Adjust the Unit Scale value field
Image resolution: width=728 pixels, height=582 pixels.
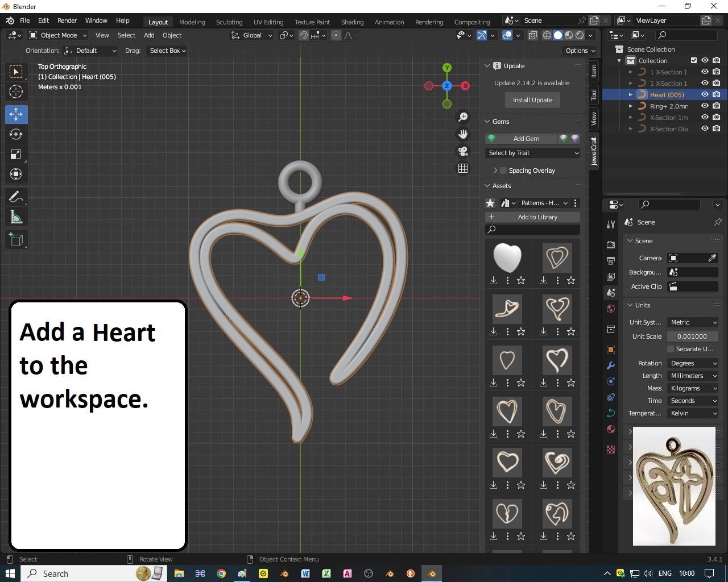[692, 336]
